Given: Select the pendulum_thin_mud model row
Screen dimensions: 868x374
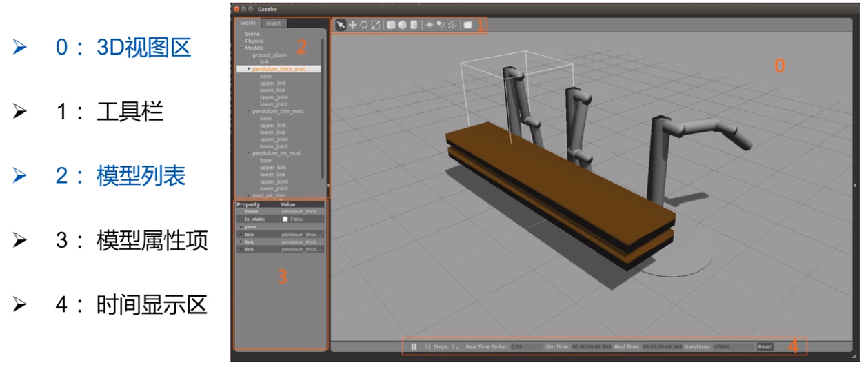Looking at the screenshot, I should pos(278,111).
